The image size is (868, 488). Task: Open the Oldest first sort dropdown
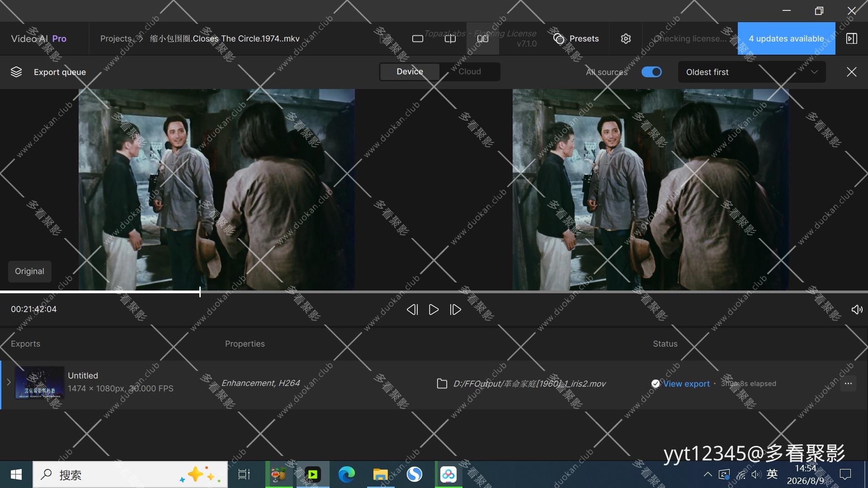tap(751, 72)
